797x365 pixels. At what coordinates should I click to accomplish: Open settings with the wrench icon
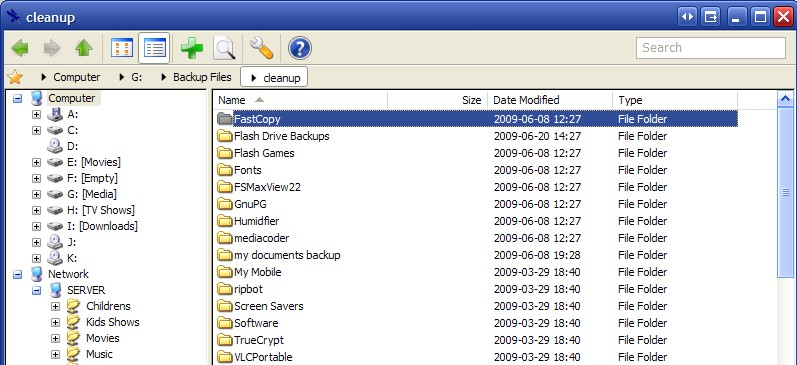click(261, 48)
